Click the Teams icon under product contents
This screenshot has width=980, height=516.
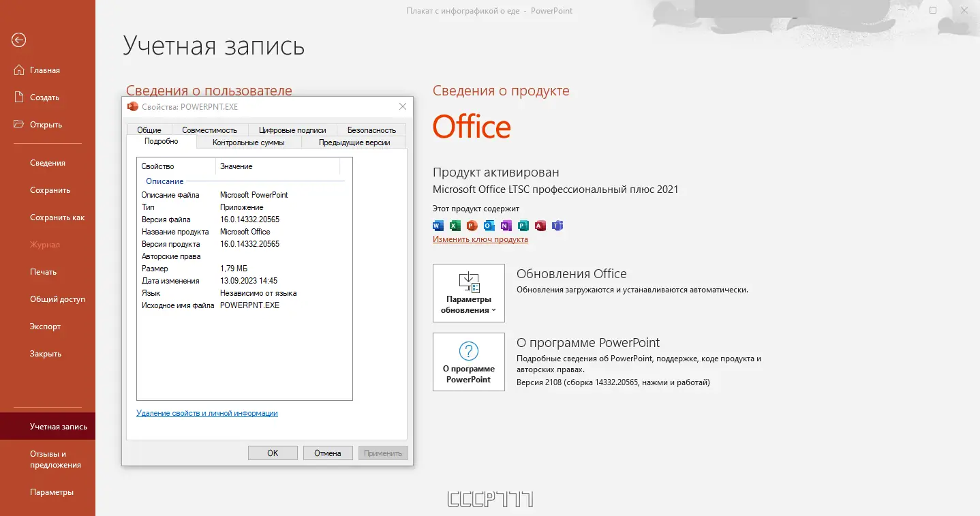(557, 226)
